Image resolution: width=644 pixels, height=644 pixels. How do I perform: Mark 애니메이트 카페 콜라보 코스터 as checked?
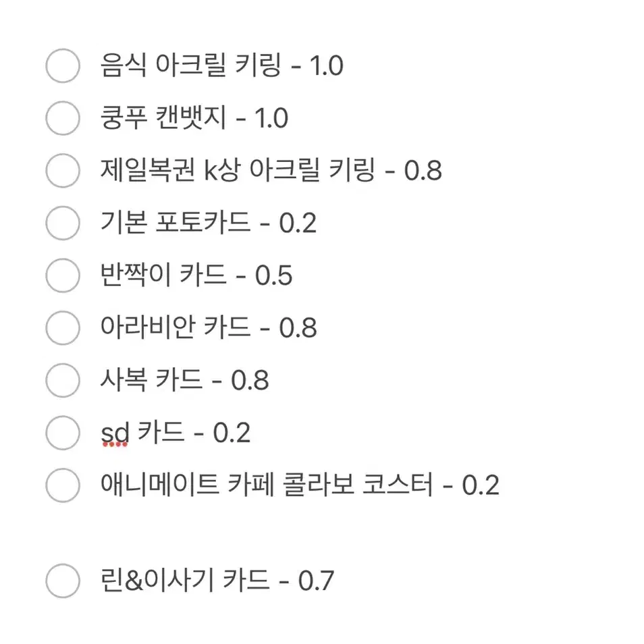(x=63, y=485)
